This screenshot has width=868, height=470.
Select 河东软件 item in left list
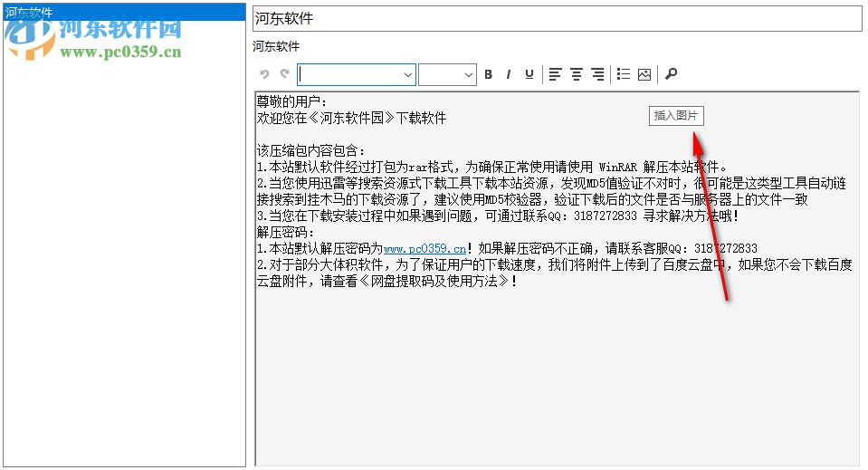coord(125,12)
